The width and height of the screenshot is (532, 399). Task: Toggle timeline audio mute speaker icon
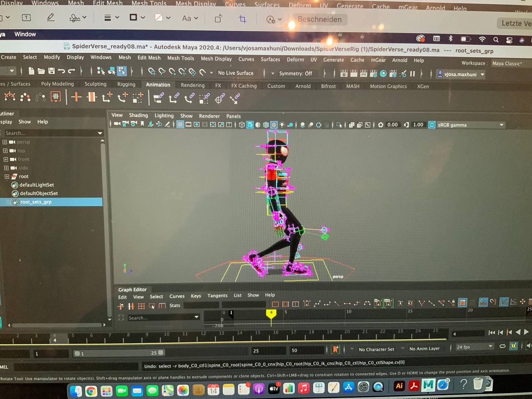(529, 345)
